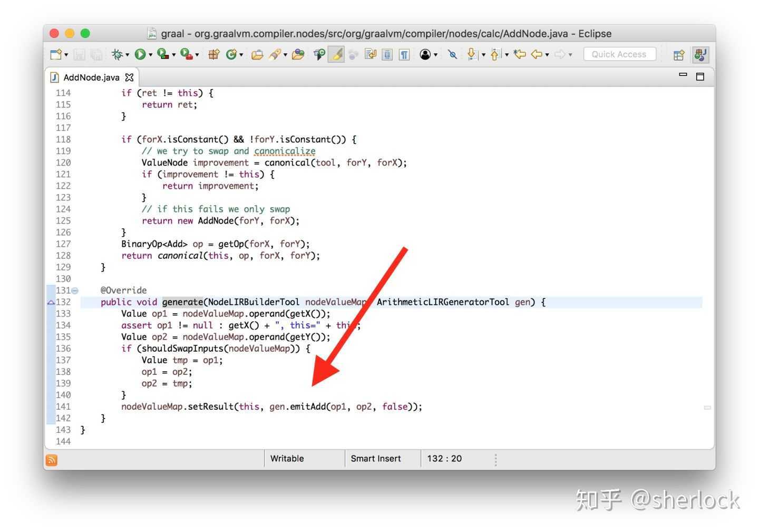Click the Save disk icon

(x=79, y=54)
